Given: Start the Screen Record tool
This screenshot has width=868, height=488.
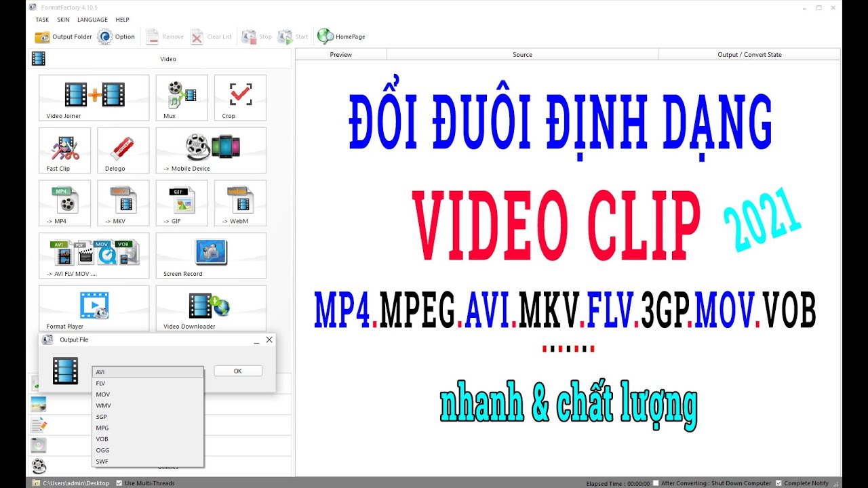Looking at the screenshot, I should click(211, 256).
